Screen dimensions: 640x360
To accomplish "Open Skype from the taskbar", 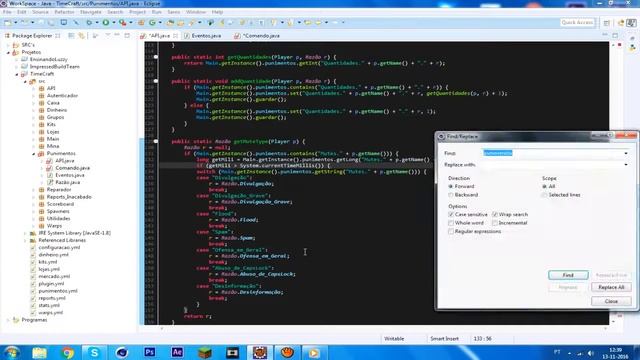I will coord(94,352).
